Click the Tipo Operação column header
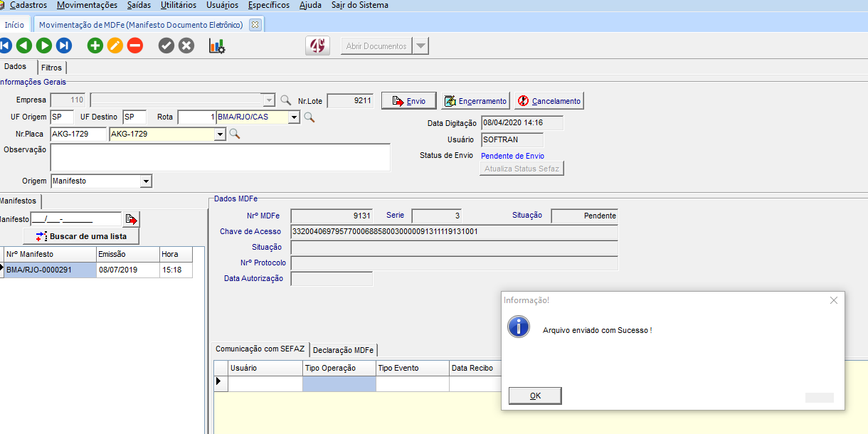Screen dimensions: 868x434 pyautogui.click(x=339, y=368)
